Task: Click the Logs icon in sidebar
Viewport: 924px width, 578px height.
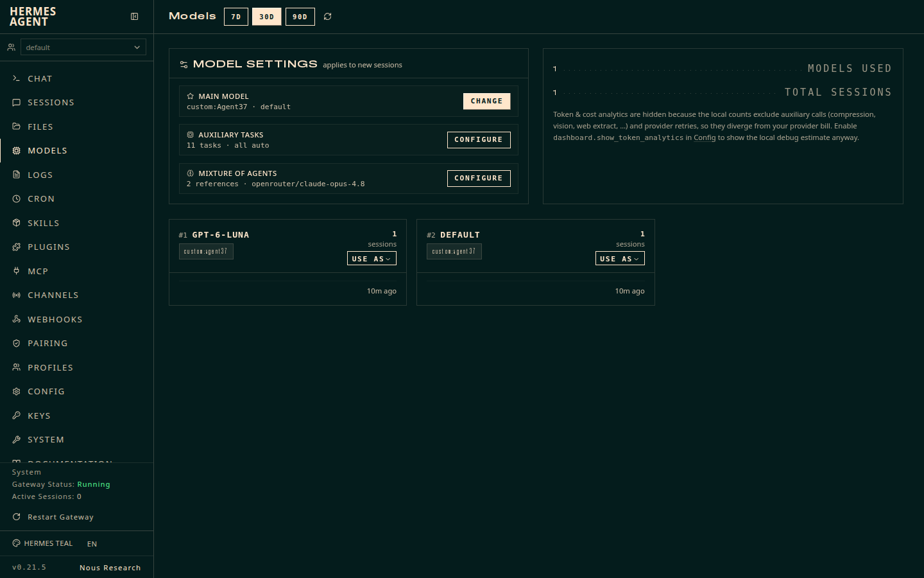Action: 17,175
